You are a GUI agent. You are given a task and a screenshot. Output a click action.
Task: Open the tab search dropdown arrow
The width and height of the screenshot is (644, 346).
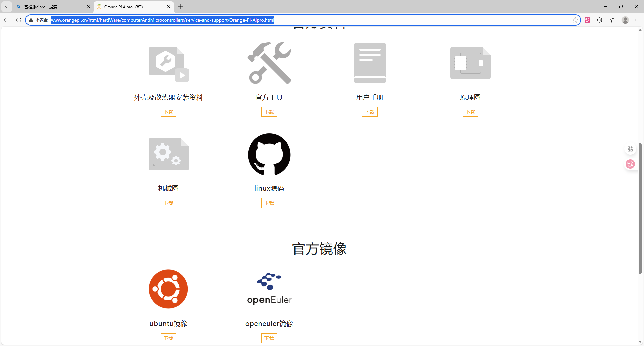coord(7,7)
